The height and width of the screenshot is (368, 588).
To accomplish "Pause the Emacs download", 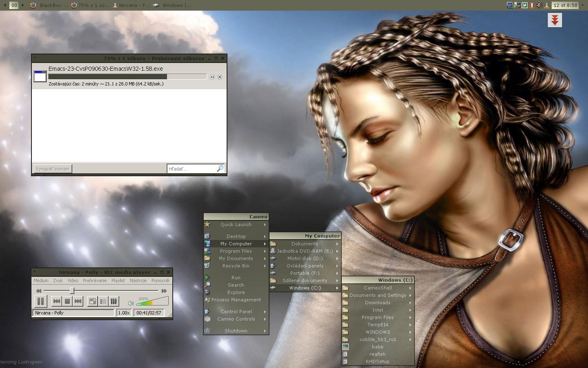I will click(x=212, y=77).
